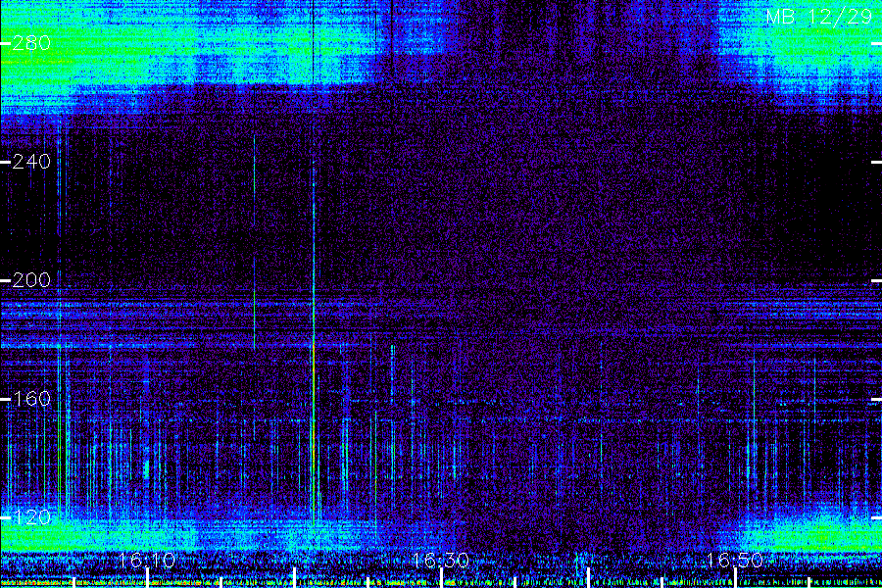This screenshot has width=882, height=588.
Task: Click the 16:30 time axis label
Action: tap(440, 560)
